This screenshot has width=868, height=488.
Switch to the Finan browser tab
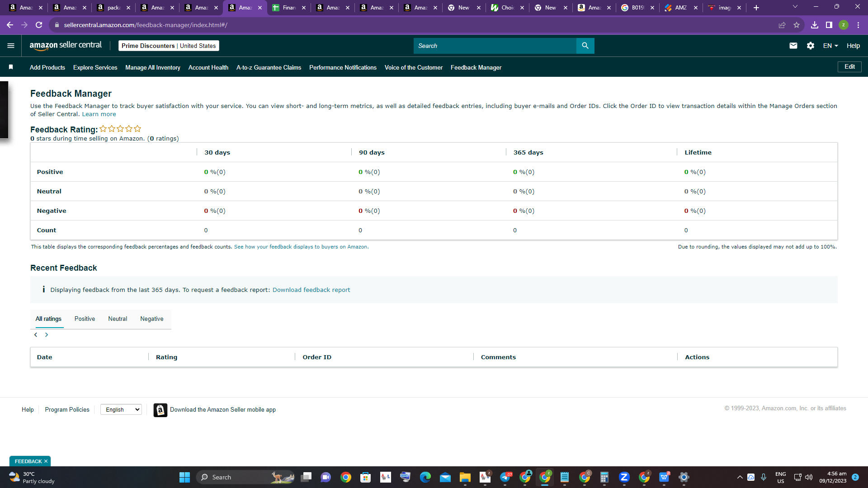click(289, 8)
